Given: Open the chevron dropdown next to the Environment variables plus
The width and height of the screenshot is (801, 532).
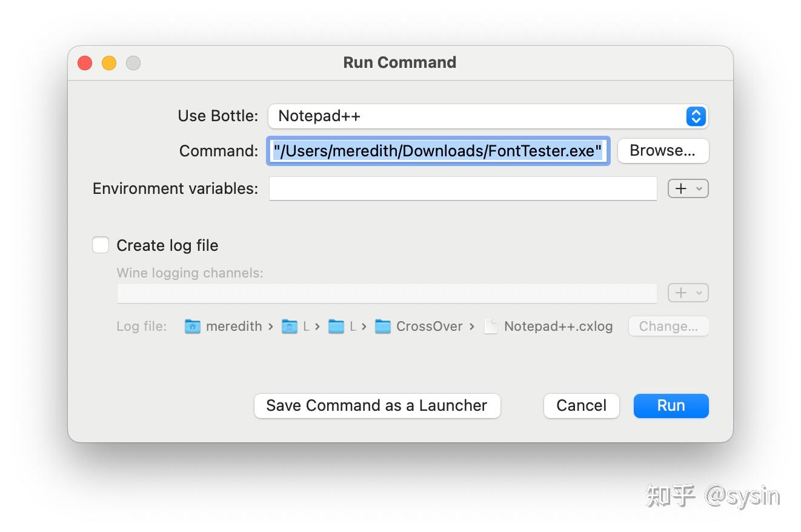Looking at the screenshot, I should (699, 188).
